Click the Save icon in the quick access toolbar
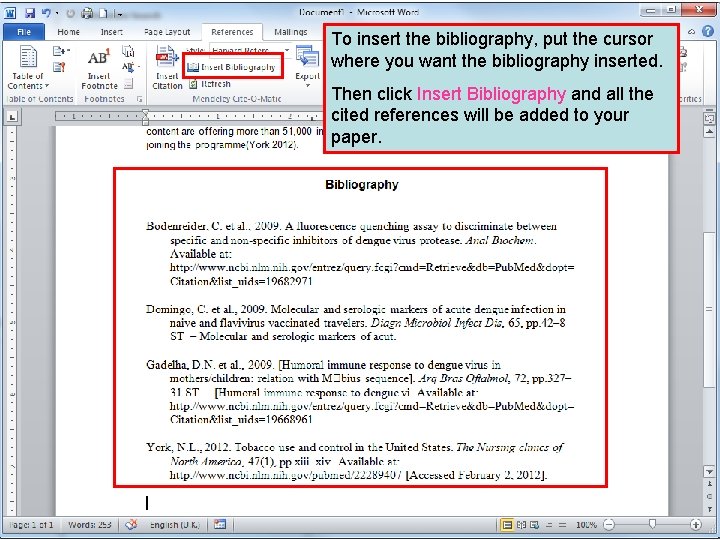This screenshot has width=720, height=540. click(30, 13)
